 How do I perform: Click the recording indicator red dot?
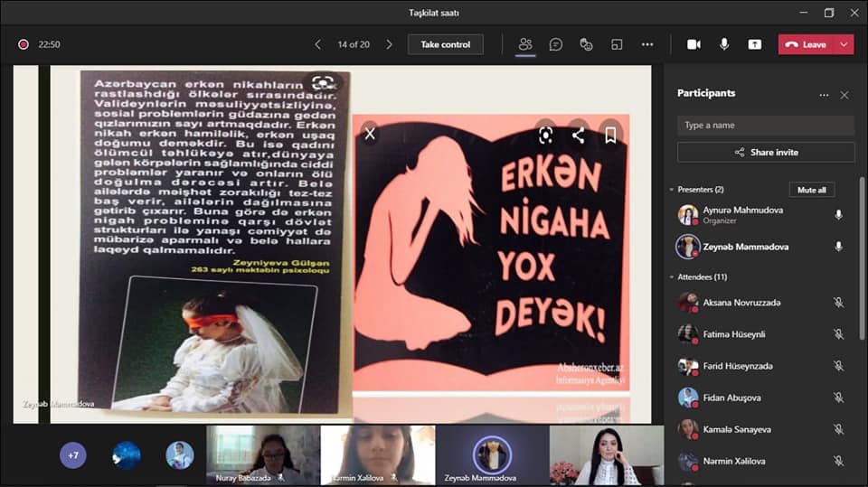click(24, 44)
